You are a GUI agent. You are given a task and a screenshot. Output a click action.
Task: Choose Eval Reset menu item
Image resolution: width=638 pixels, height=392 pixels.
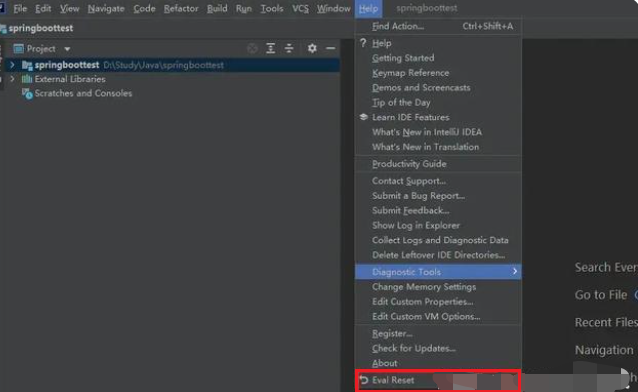coord(438,380)
